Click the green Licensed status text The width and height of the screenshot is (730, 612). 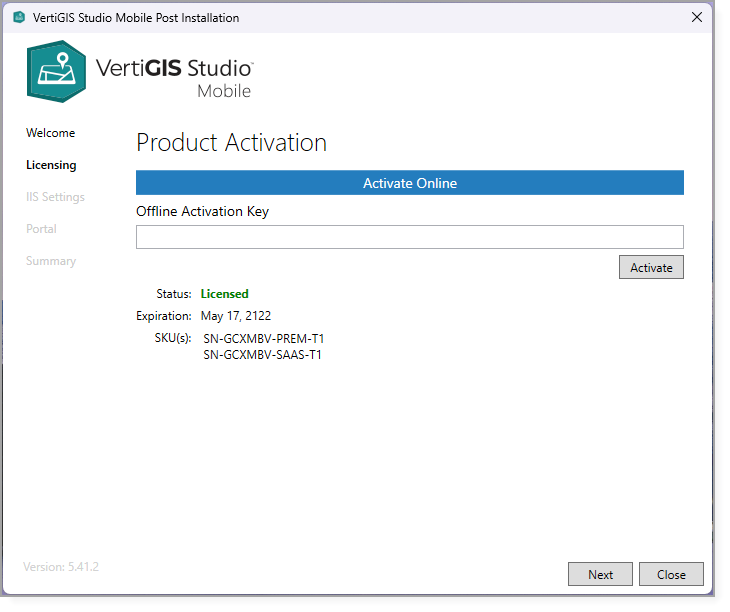224,294
